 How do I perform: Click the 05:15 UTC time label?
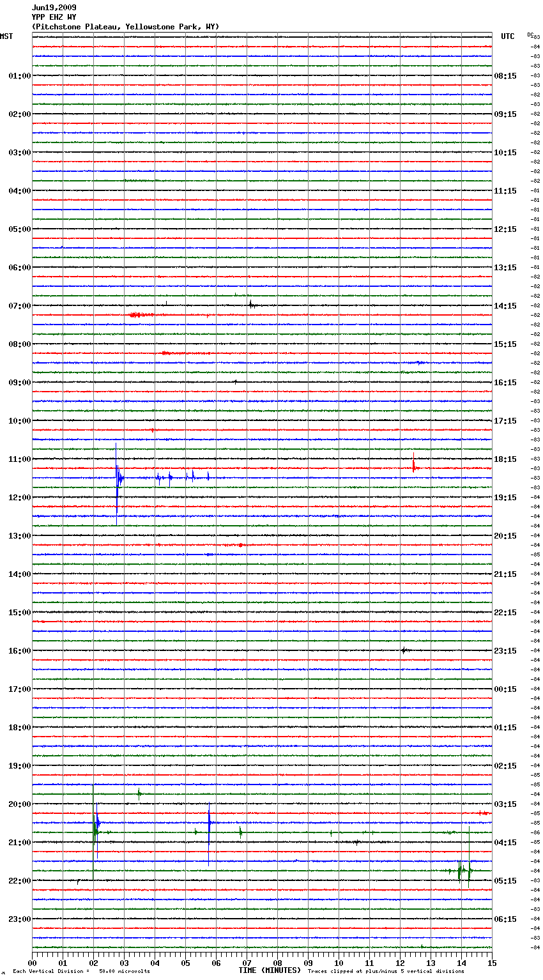505,881
